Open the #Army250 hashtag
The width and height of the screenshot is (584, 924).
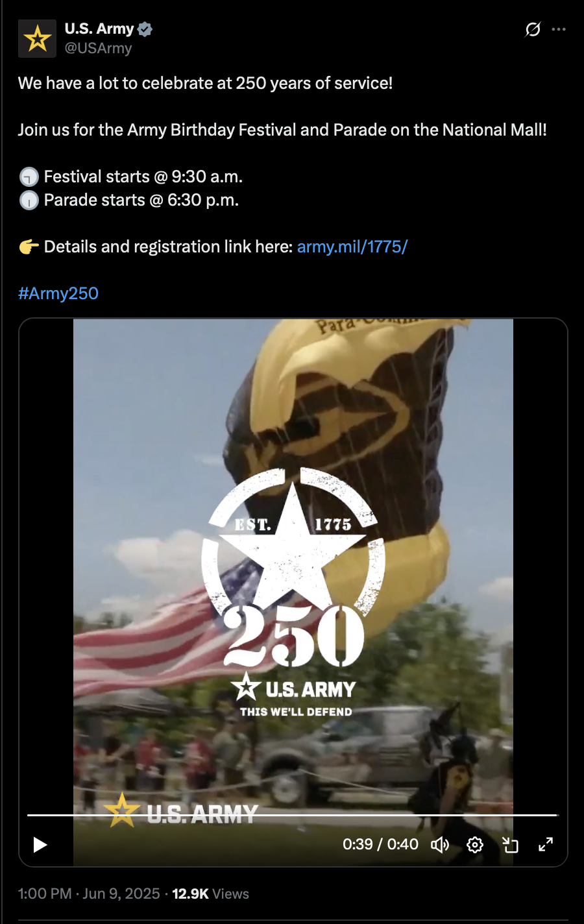(58, 293)
